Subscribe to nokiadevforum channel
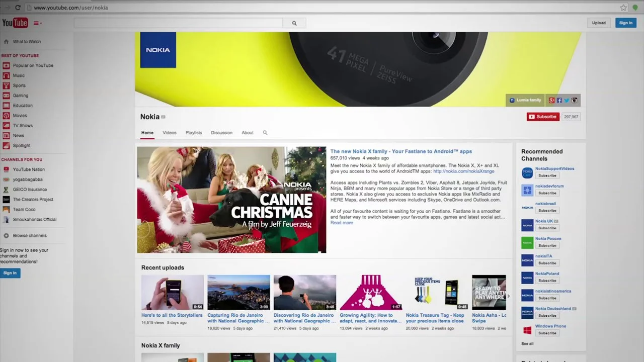Image resolution: width=644 pixels, height=362 pixels. point(547,193)
